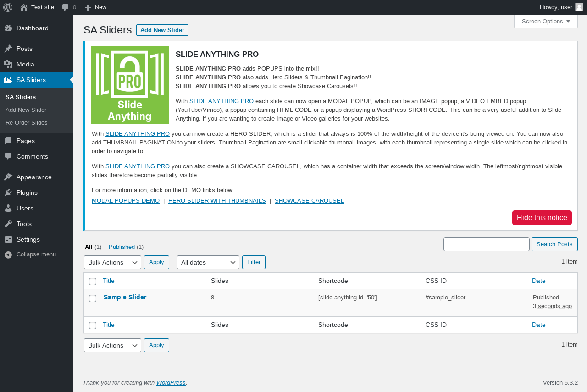This screenshot has height=392, width=587.
Task: Click the plus icon next to New
Action: (88, 7)
